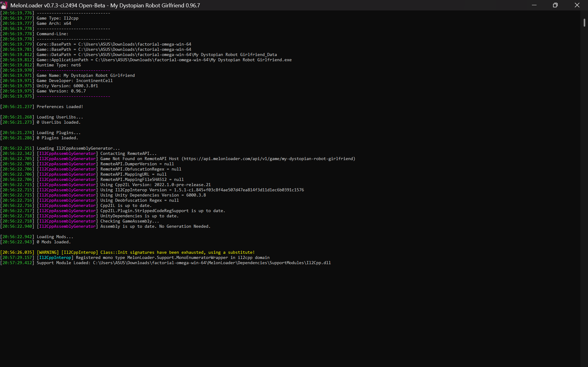Click the "Unity Version: 6000.3.8f1" line

coord(49,86)
